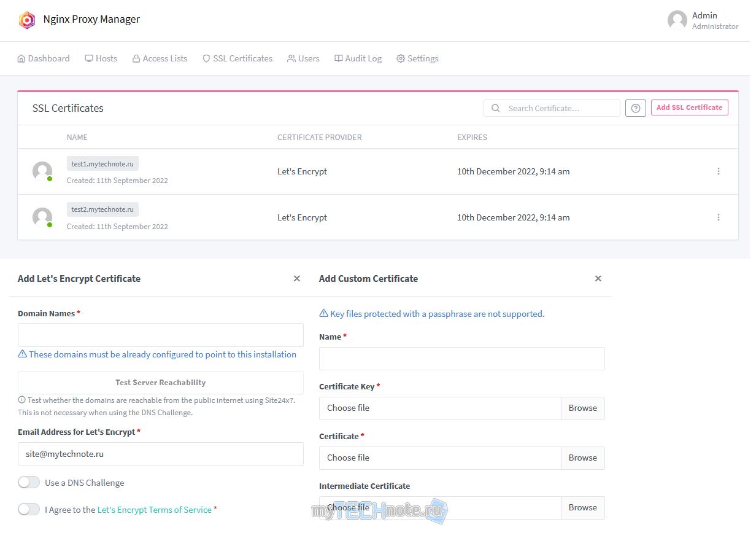The image size is (756, 538).
Task: Click the Email Address for Let's Encrypt field
Action: pos(161,454)
